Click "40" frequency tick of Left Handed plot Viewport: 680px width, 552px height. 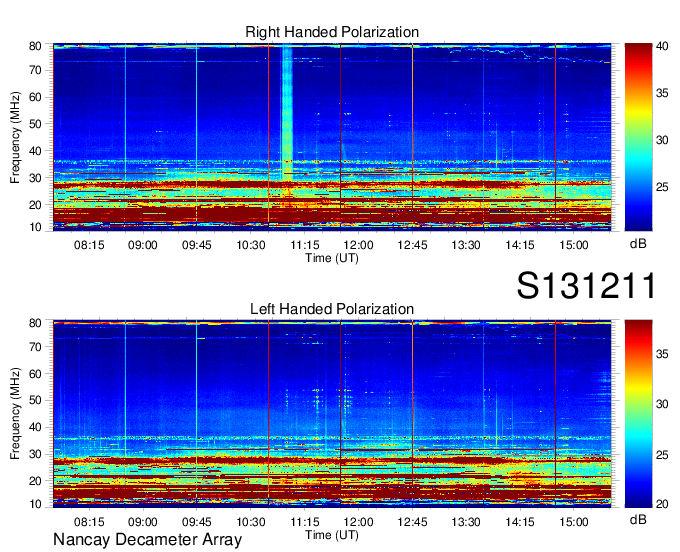tap(35, 427)
